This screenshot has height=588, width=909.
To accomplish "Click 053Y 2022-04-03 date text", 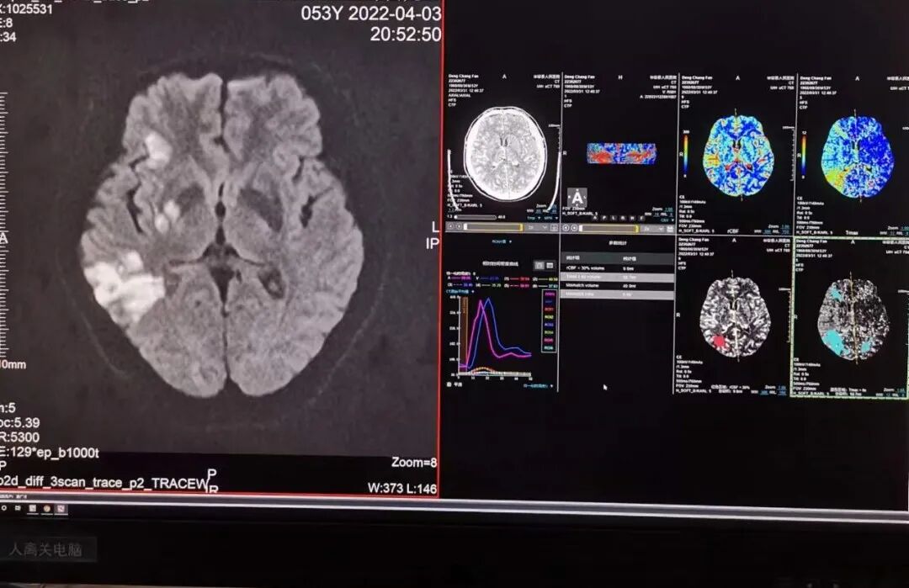I will (x=371, y=13).
